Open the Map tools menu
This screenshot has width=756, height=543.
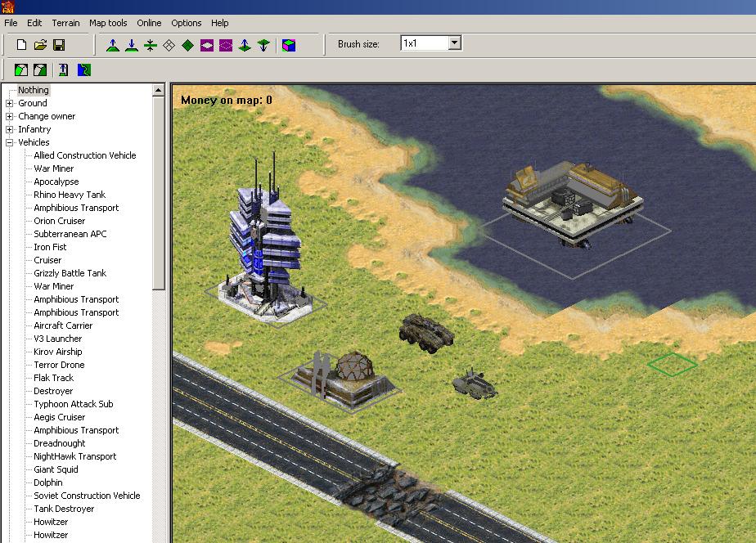pyautogui.click(x=108, y=23)
